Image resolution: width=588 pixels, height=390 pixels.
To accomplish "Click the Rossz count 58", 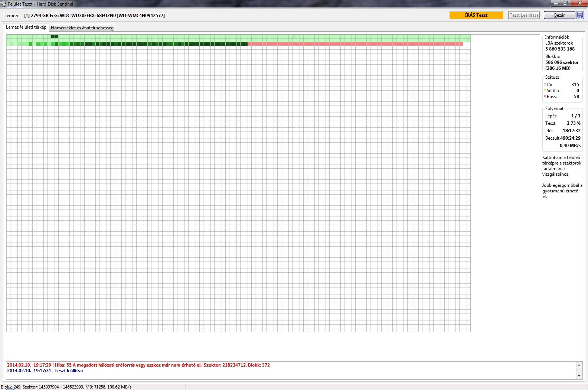I will [576, 97].
